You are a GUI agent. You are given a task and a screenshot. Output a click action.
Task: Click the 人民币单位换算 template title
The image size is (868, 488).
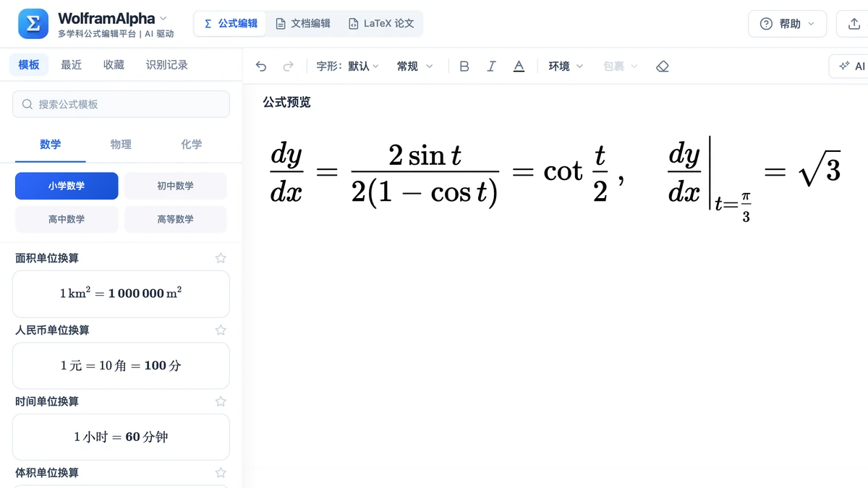click(52, 330)
